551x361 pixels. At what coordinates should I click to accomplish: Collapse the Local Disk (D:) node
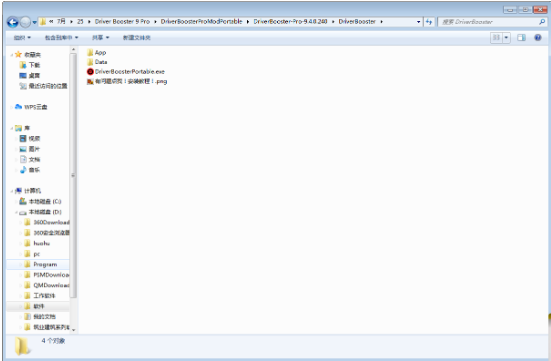coord(16,212)
